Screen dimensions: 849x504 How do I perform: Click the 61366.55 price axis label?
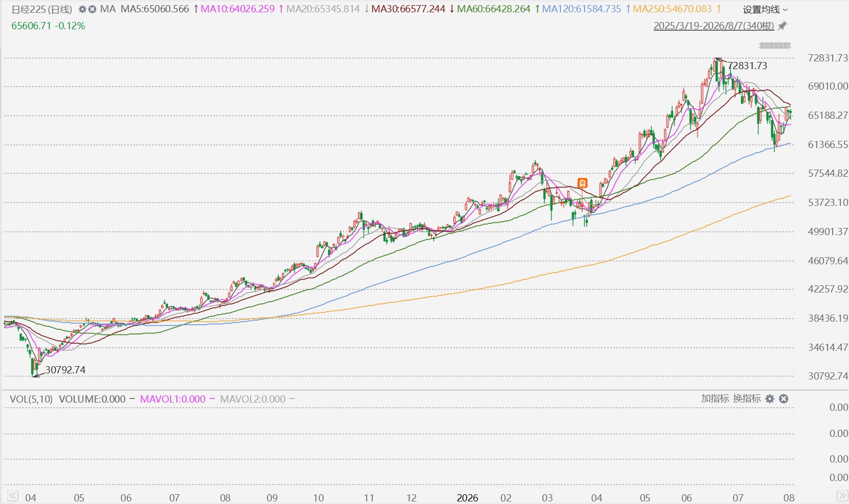click(x=828, y=144)
